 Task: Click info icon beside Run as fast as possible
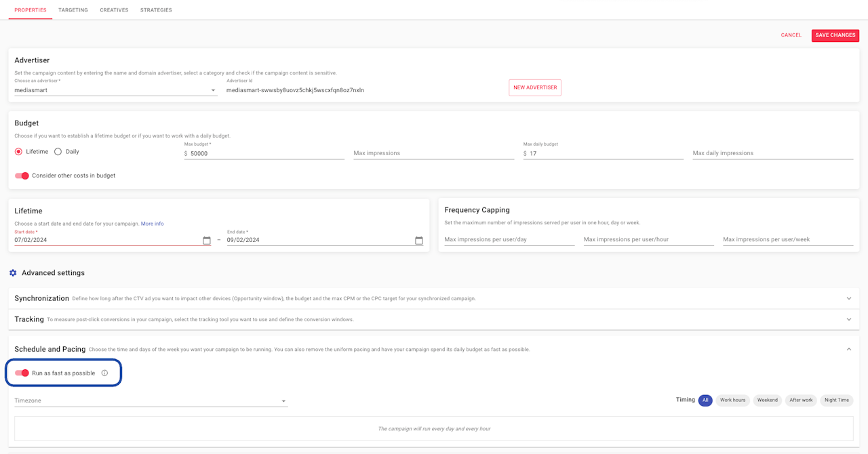[x=104, y=373]
